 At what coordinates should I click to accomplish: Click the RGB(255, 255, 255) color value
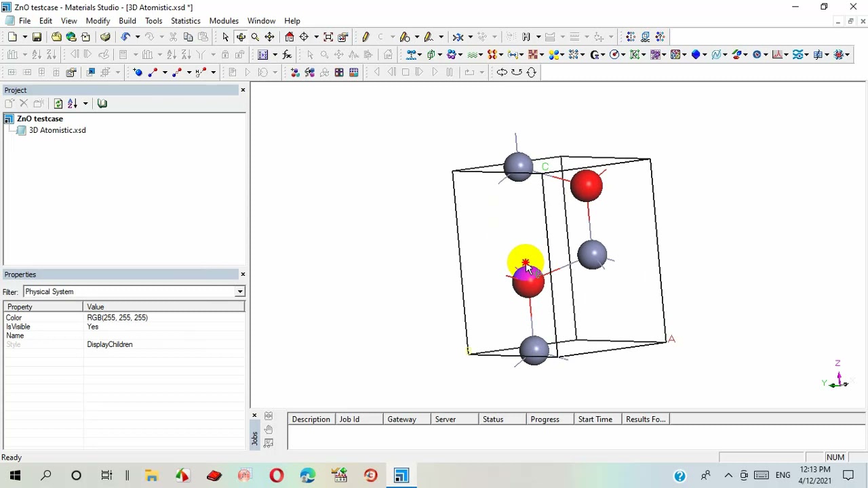[117, 318]
